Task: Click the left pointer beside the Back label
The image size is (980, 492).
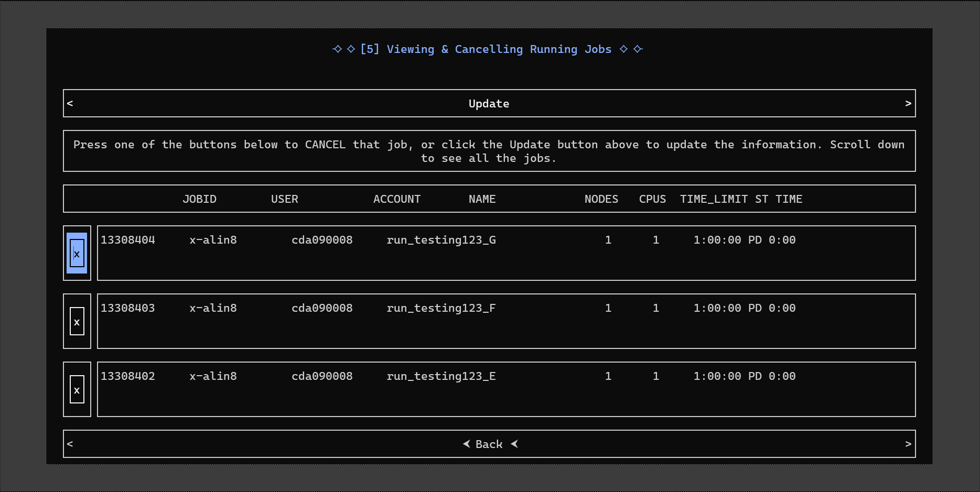Action: click(x=466, y=444)
